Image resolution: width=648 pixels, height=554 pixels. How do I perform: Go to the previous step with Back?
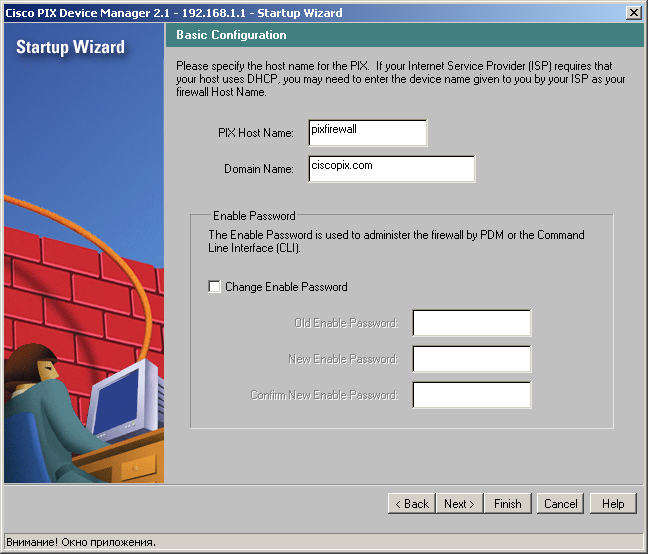pos(412,504)
